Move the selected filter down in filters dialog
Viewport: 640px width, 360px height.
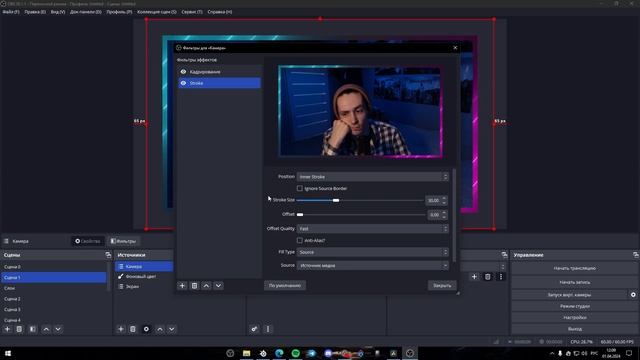pos(218,286)
